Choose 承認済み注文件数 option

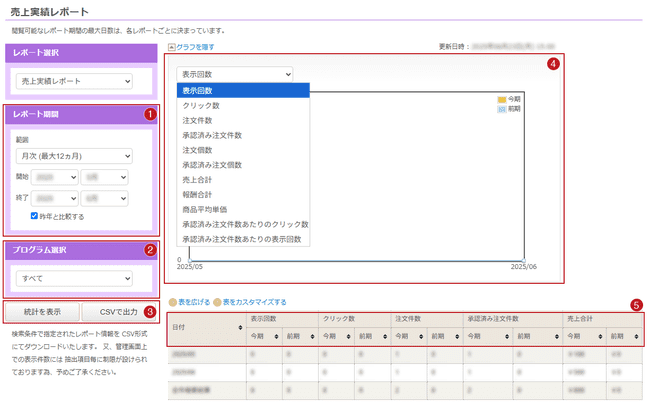pyautogui.click(x=243, y=136)
